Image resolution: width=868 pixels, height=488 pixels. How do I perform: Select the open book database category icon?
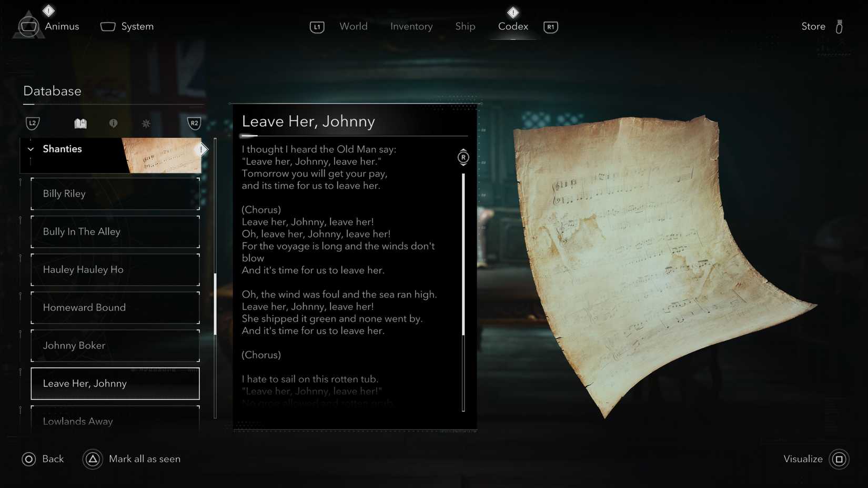(x=80, y=123)
